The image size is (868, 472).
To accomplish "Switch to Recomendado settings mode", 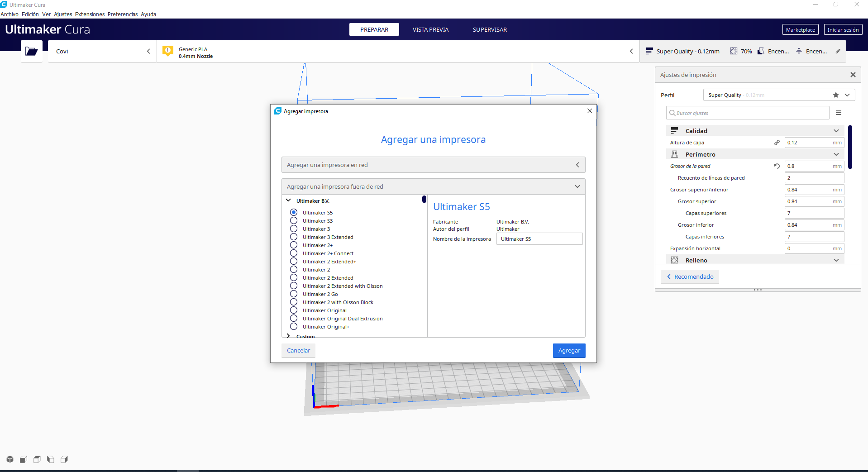I will tap(690, 277).
